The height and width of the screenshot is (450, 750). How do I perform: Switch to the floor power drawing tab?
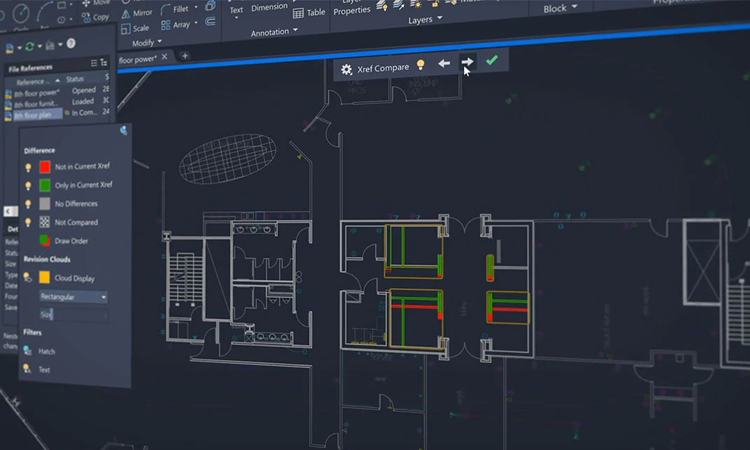point(139,58)
